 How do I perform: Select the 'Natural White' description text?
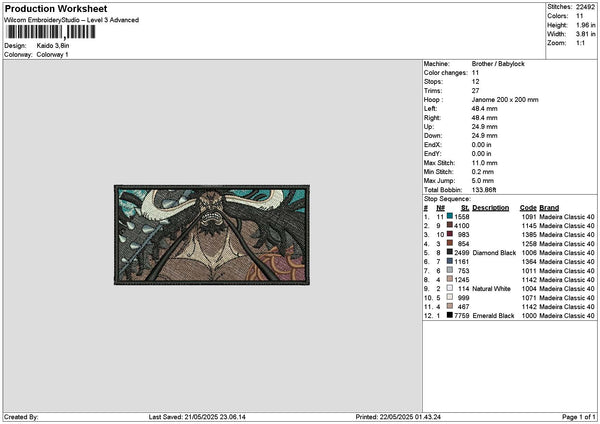(x=491, y=289)
